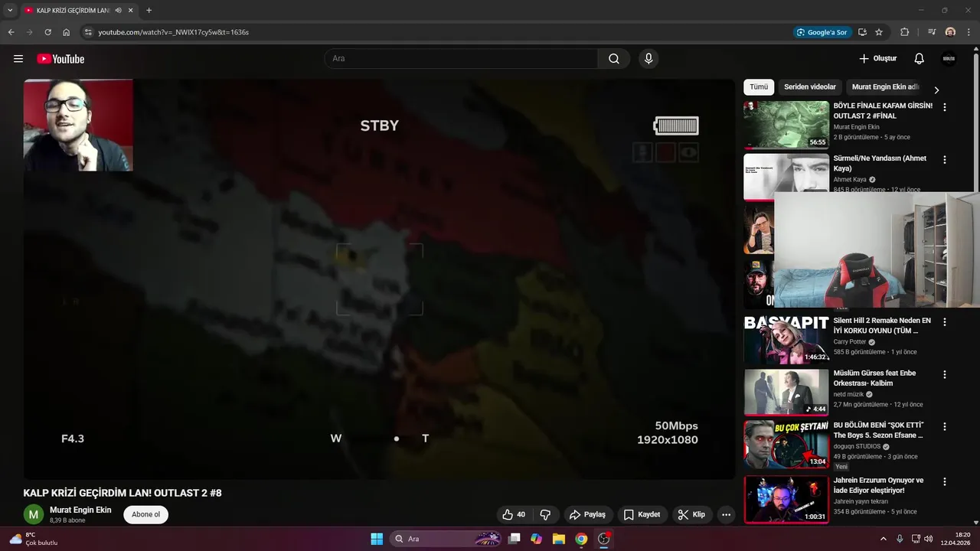This screenshot has width=980, height=551.
Task: Bookmark this page with the star icon
Action: click(x=879, y=32)
